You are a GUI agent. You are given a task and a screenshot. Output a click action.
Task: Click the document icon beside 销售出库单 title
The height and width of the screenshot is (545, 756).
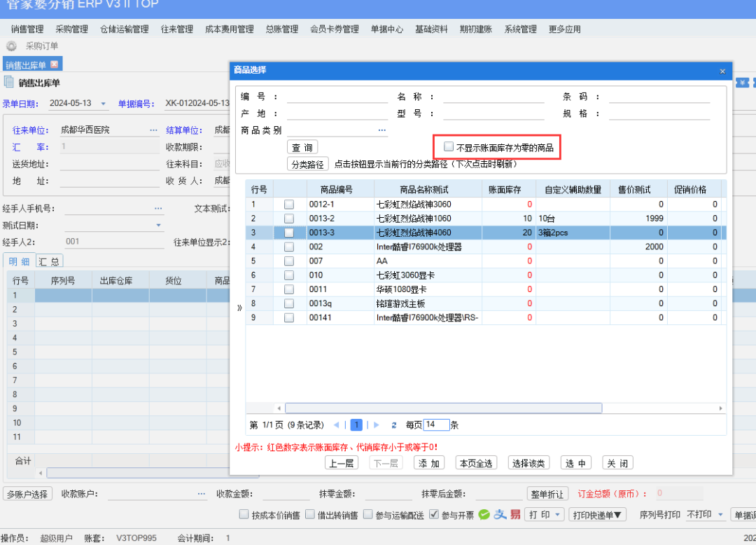coord(8,82)
